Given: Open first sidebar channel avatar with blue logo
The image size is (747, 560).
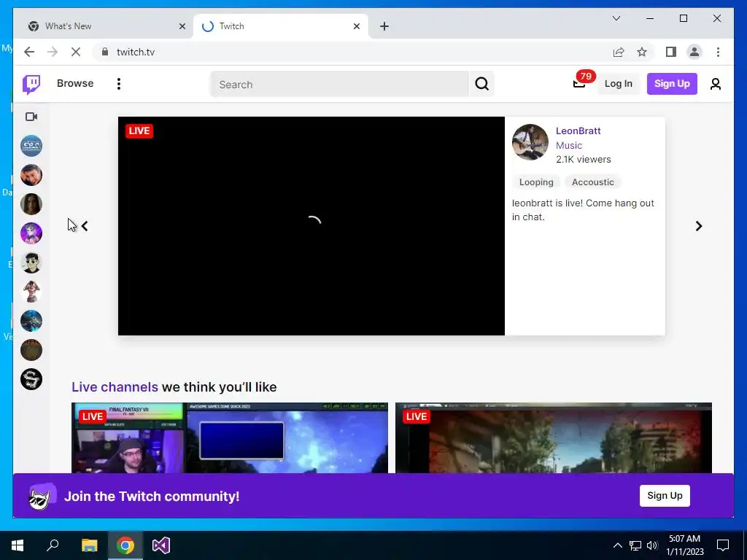Looking at the screenshot, I should click(31, 146).
